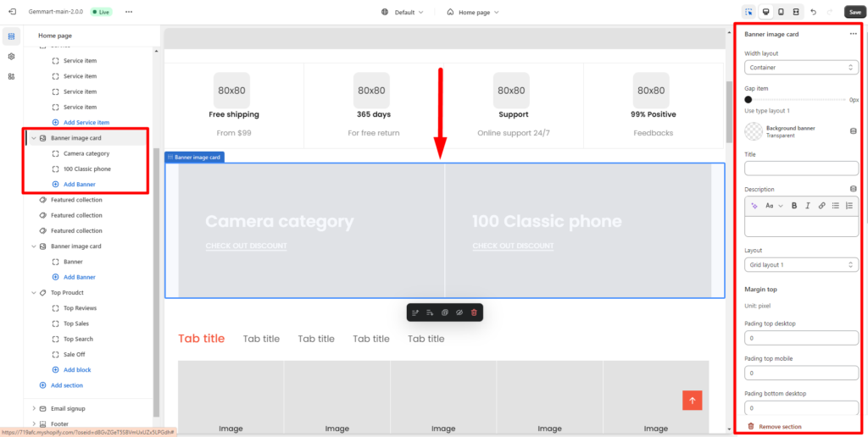Select the Top Sales block
The image size is (868, 437).
pyautogui.click(x=75, y=324)
